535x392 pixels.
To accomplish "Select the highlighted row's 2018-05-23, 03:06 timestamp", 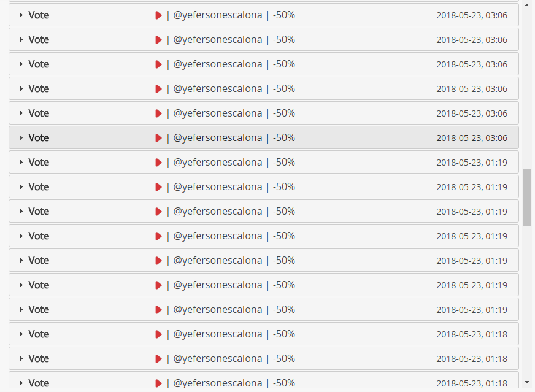I will [472, 138].
